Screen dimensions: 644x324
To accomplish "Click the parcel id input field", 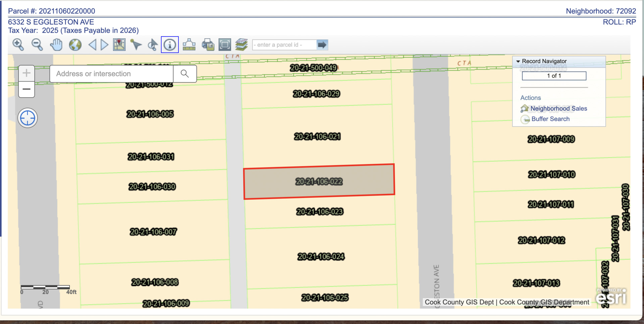I will pyautogui.click(x=284, y=45).
